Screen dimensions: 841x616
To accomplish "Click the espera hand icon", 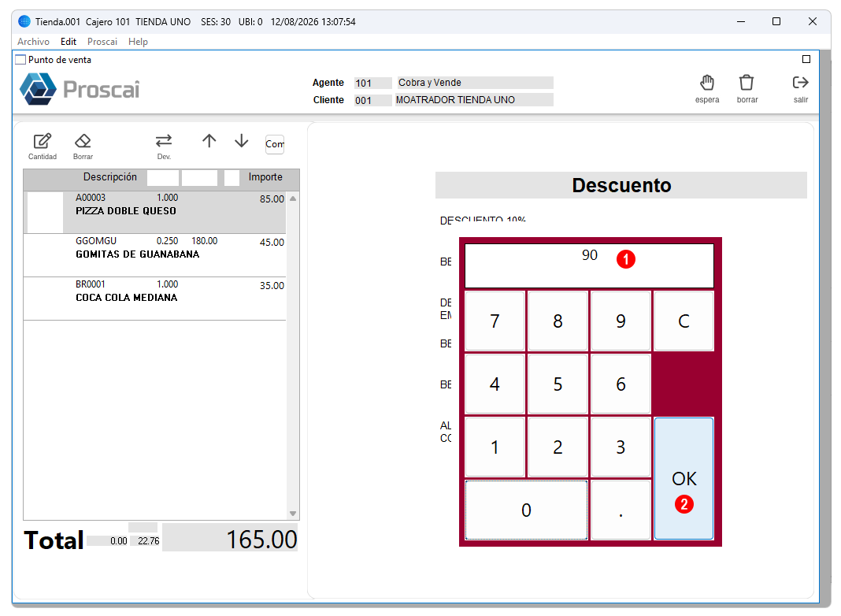I will 707,83.
